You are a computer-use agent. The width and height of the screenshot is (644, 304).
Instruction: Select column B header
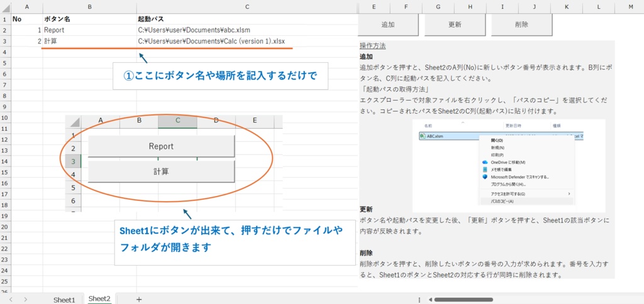click(89, 6)
